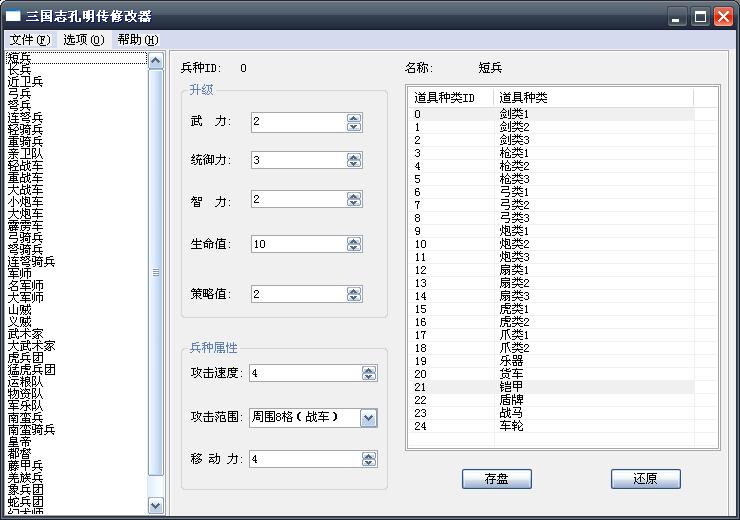The image size is (740, 520).
Task: Click the 还原 restore button
Action: tap(645, 479)
